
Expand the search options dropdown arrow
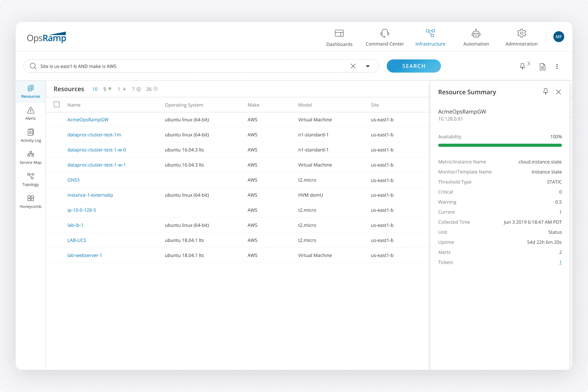point(368,66)
